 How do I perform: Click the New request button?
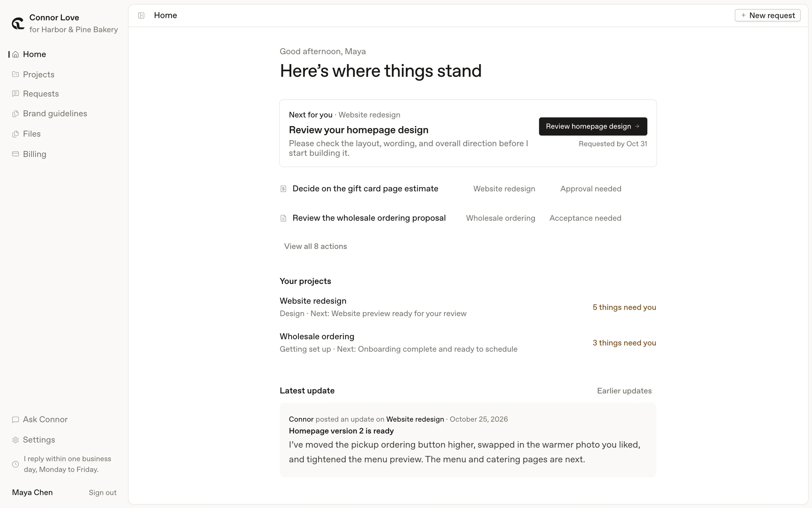[767, 15]
